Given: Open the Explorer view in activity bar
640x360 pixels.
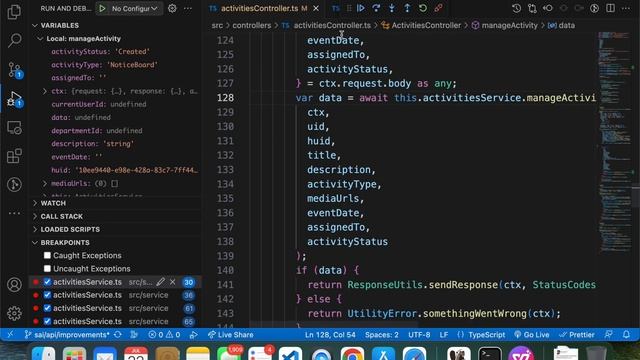Looking at the screenshot, I should click(x=14, y=12).
